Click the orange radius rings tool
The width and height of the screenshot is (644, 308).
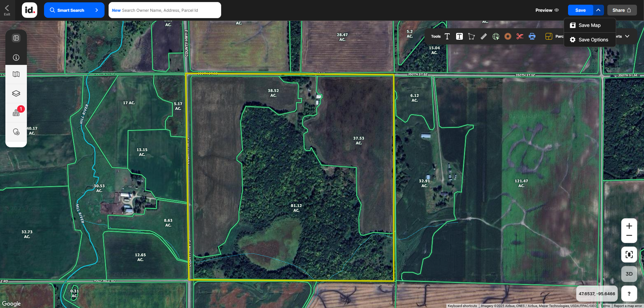[508, 36]
